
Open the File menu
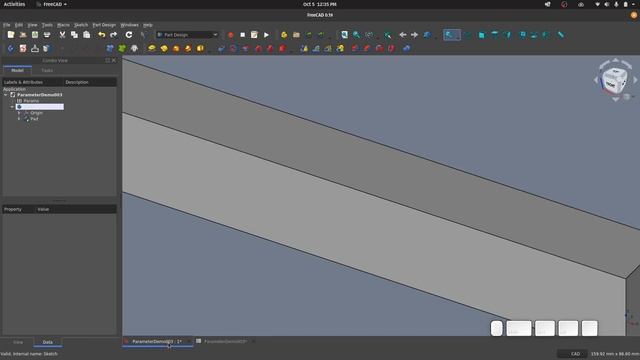pos(7,25)
